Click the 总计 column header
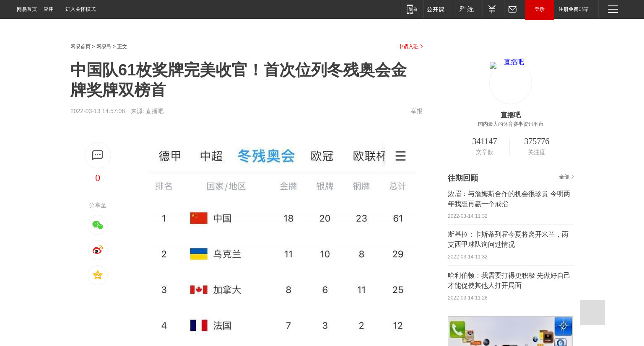The image size is (644, 346). click(398, 186)
